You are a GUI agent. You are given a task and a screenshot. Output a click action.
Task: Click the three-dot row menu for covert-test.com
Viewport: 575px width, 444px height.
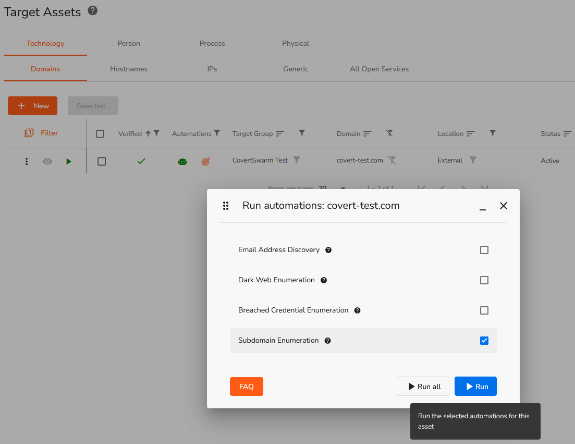[x=26, y=161]
